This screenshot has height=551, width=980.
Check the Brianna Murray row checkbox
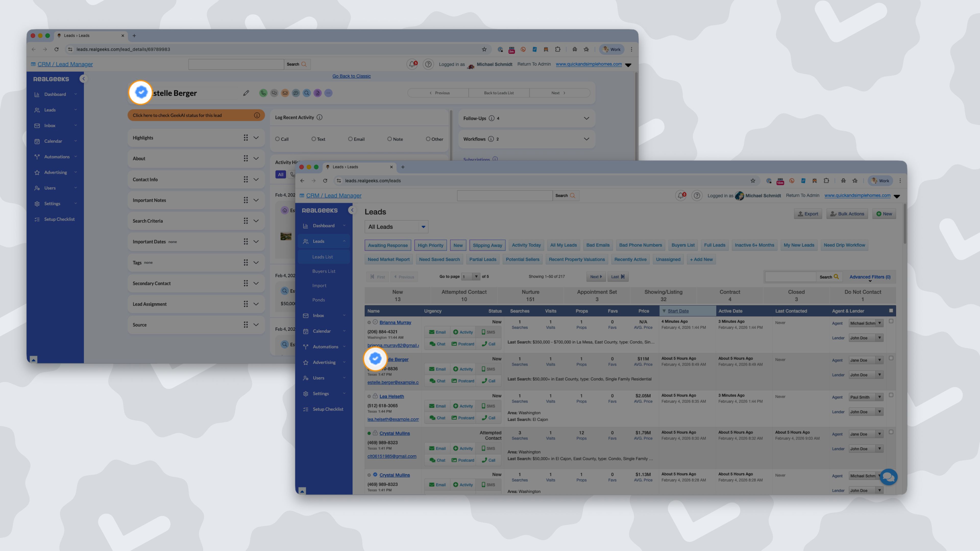[891, 321]
